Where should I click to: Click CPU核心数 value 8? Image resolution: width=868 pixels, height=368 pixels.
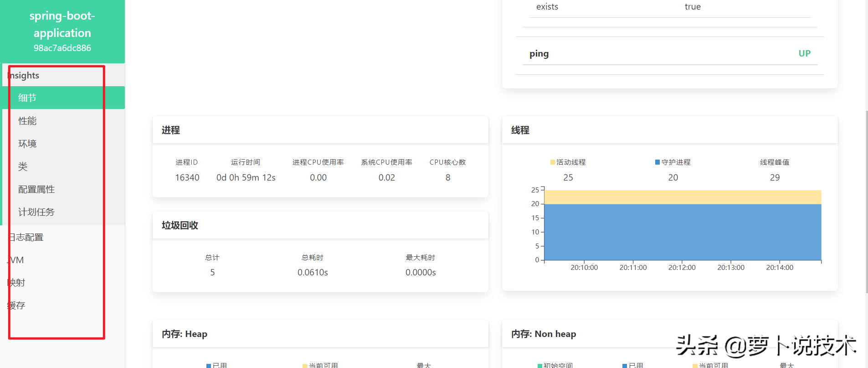point(448,177)
